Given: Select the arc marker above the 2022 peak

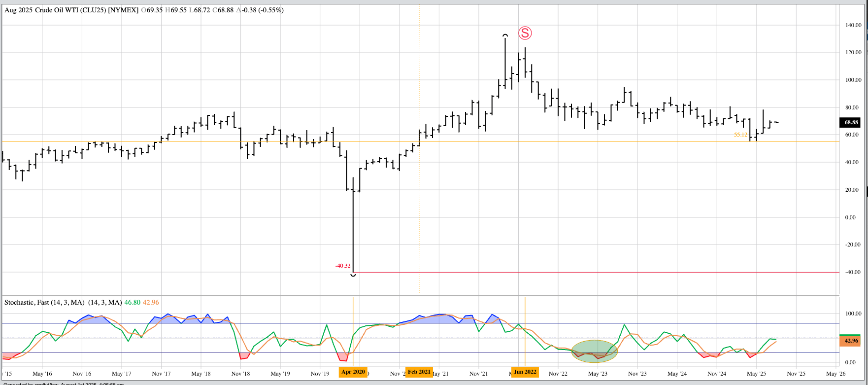Looking at the screenshot, I should tap(505, 35).
